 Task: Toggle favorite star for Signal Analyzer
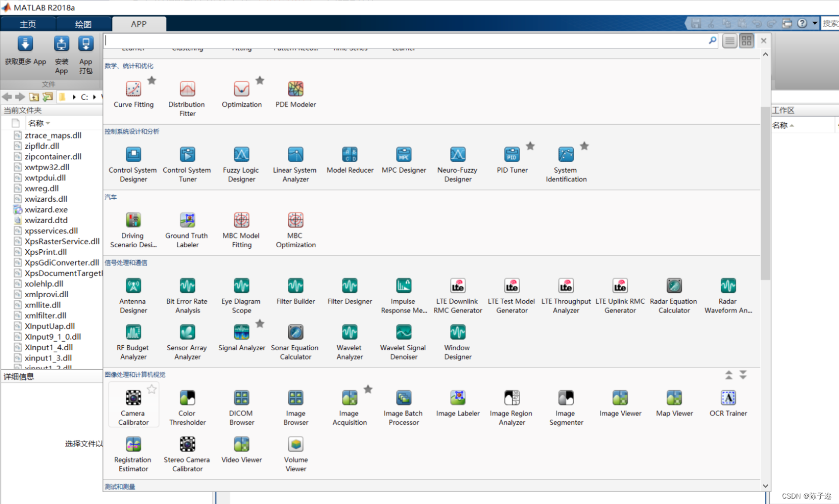click(x=260, y=323)
